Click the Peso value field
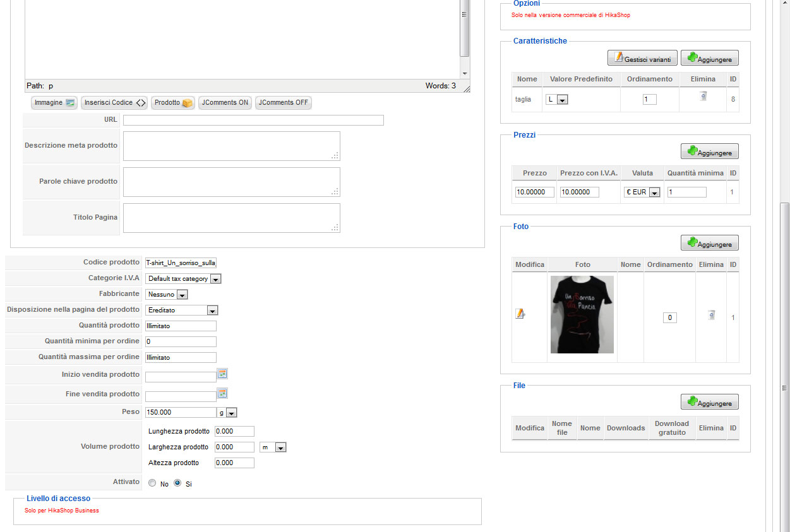The width and height of the screenshot is (790, 532). pos(181,413)
